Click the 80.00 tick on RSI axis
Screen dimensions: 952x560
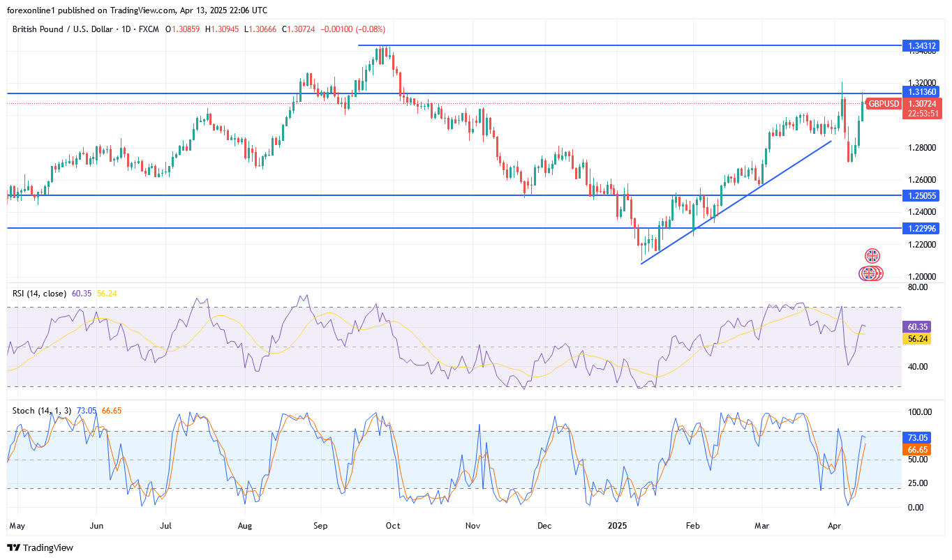pos(918,287)
